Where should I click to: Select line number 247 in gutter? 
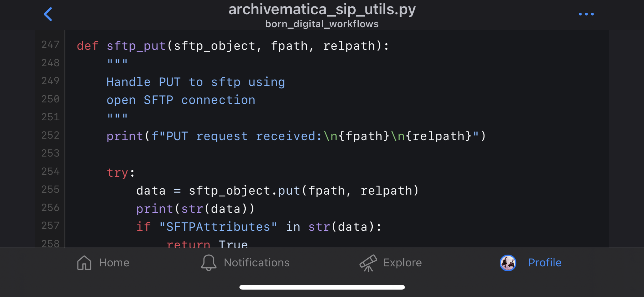pyautogui.click(x=50, y=45)
